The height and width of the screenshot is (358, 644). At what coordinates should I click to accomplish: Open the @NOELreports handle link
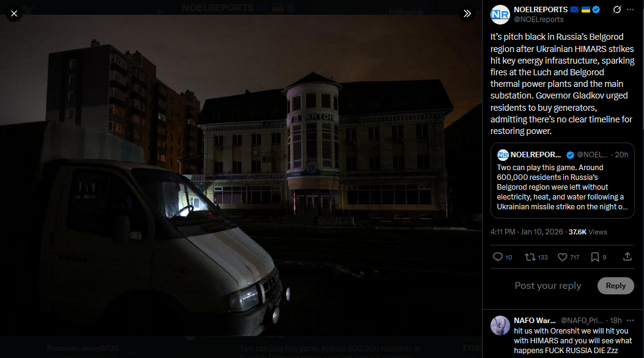coord(538,20)
